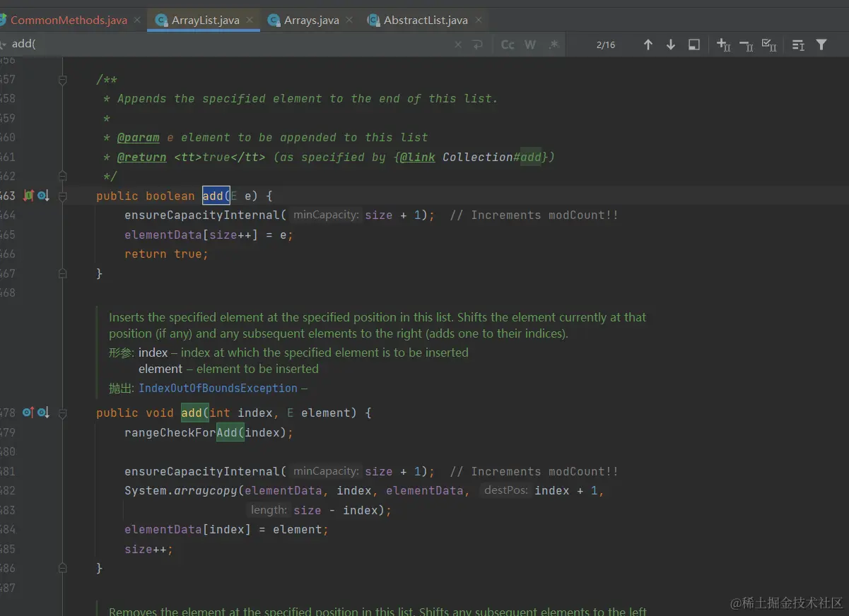This screenshot has width=849, height=616.
Task: Click 'Removes the element' rendered doc line
Action: (377, 611)
